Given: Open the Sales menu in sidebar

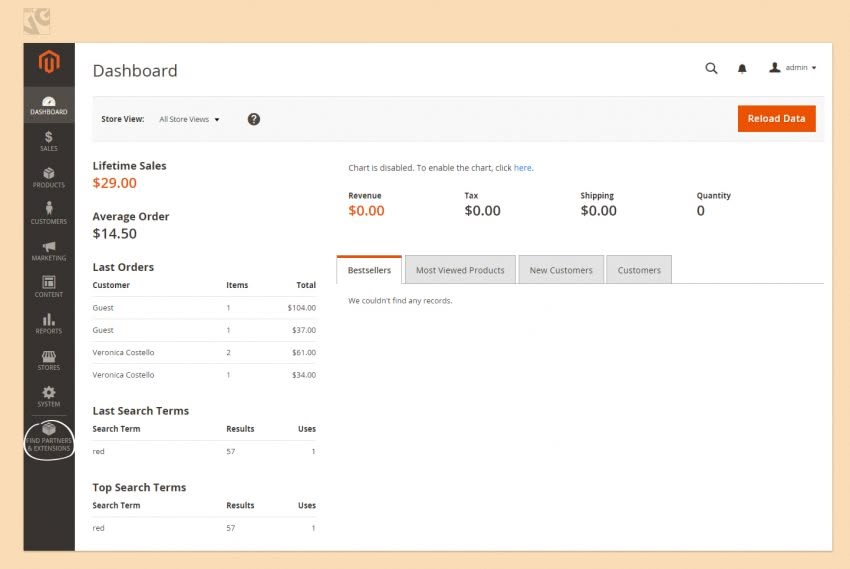Looking at the screenshot, I should click(49, 141).
